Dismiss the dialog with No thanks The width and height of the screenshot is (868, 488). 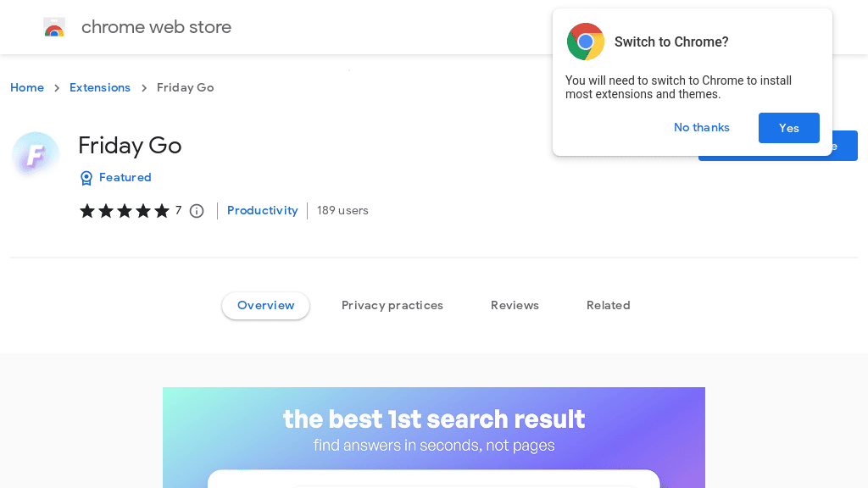point(701,127)
